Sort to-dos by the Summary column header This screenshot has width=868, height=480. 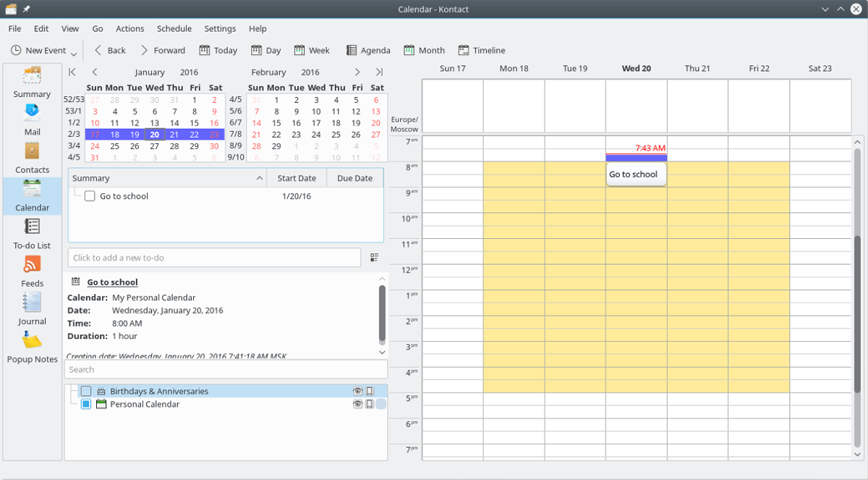(x=168, y=178)
